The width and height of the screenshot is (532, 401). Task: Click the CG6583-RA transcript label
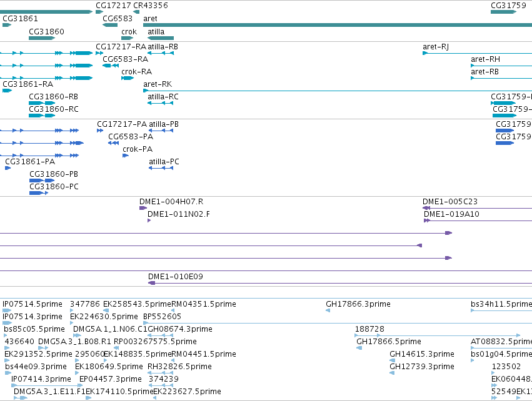pos(125,59)
